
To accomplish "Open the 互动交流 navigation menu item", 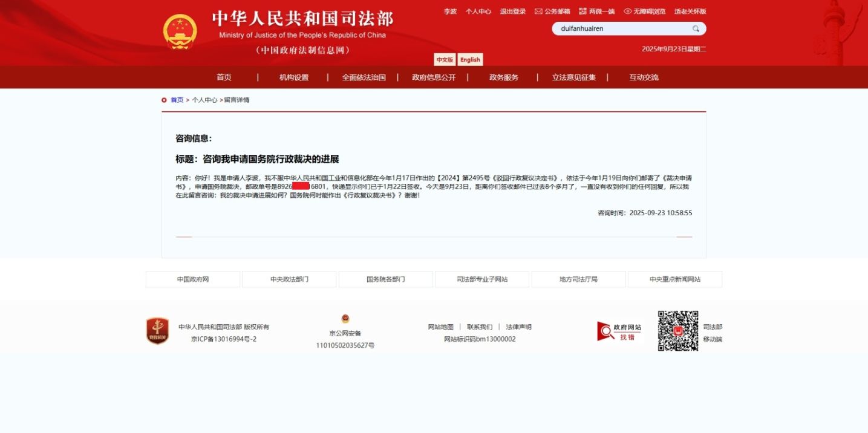I will 644,77.
